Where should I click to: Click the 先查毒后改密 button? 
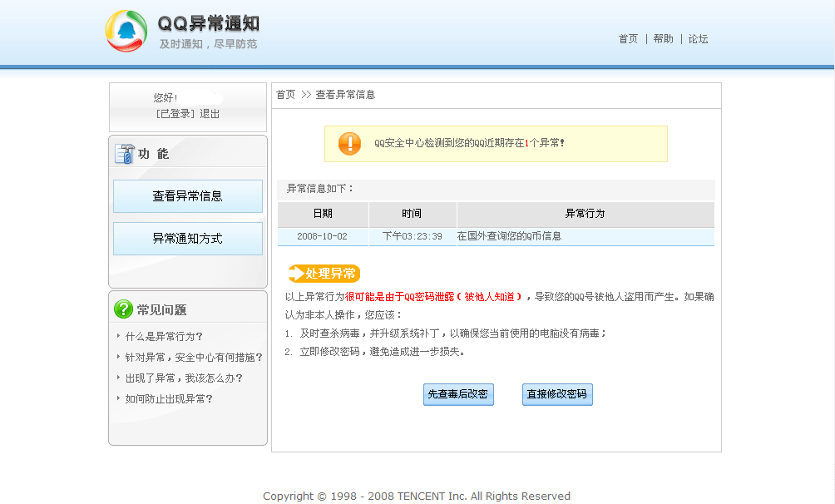click(458, 394)
